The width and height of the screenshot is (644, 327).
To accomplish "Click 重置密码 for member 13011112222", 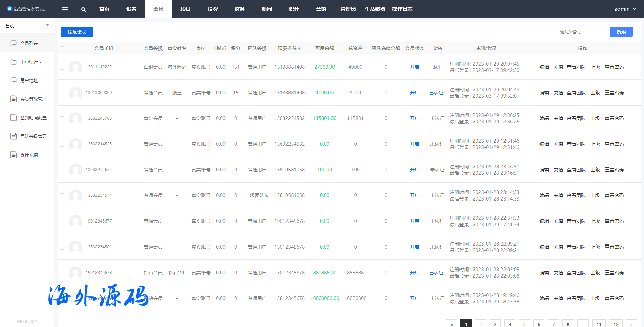I will coord(614,67).
